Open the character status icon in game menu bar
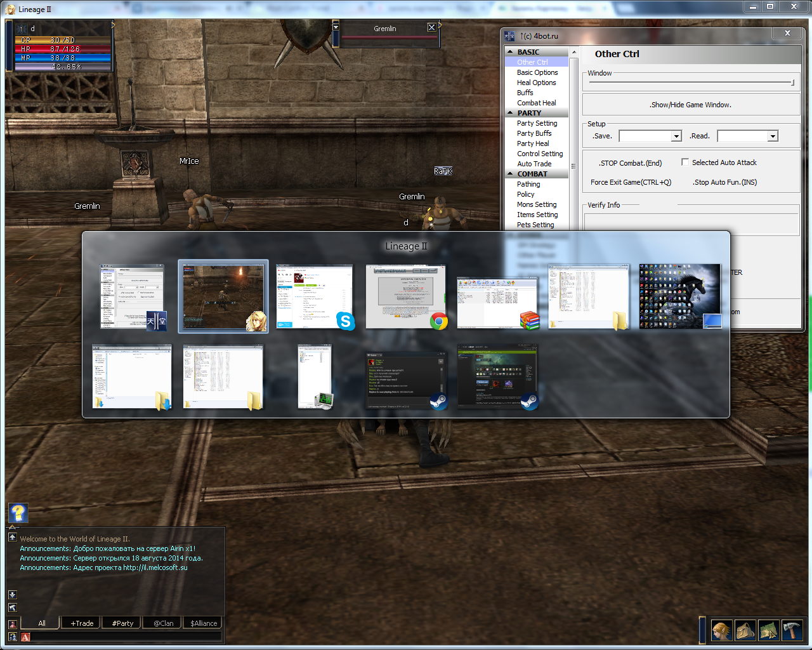The height and width of the screenshot is (650, 812). click(721, 630)
